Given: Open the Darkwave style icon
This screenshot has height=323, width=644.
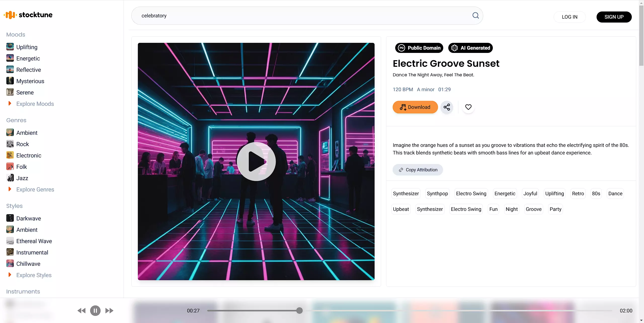Looking at the screenshot, I should (10, 218).
